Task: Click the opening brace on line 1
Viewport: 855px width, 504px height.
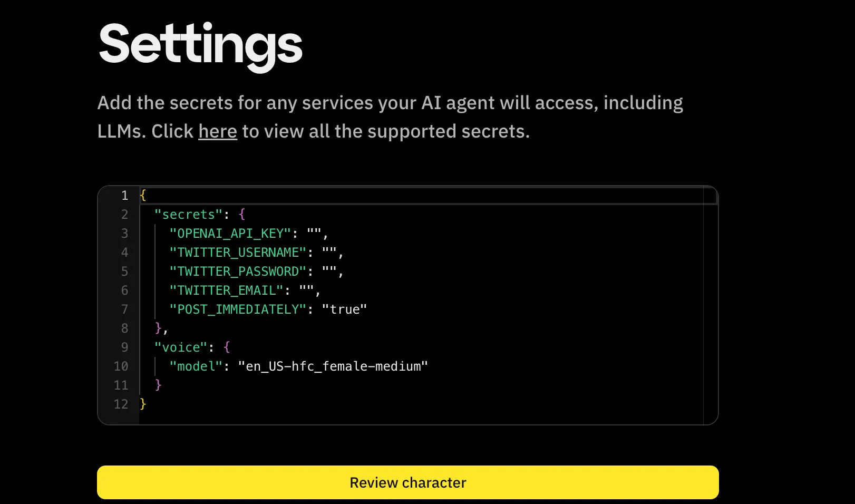Action: click(142, 195)
